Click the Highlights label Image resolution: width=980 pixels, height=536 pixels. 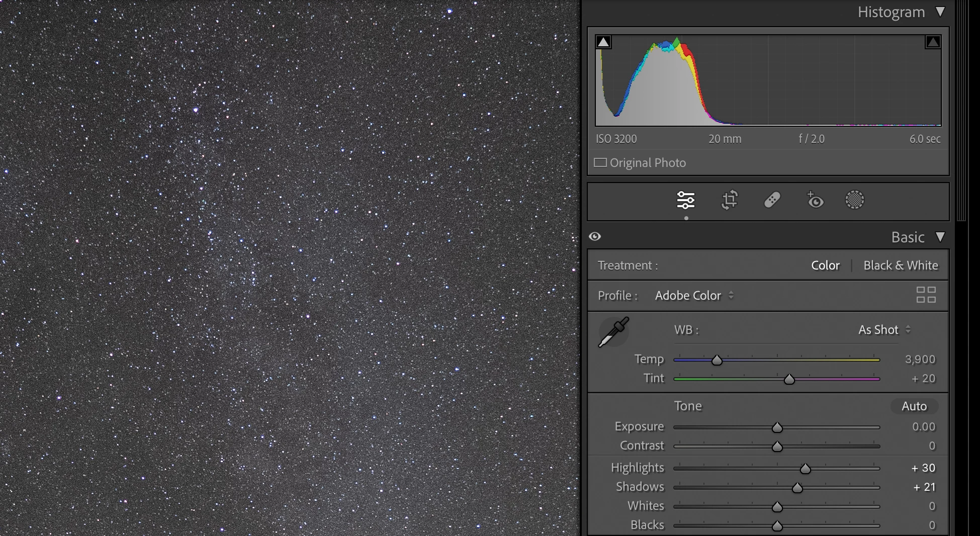click(x=637, y=468)
